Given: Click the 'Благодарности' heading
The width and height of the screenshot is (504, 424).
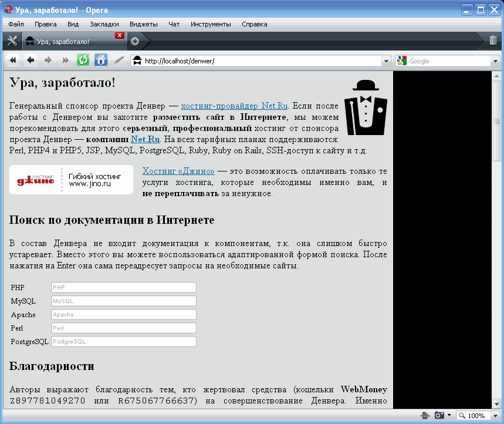Looking at the screenshot, I should pos(52,366).
